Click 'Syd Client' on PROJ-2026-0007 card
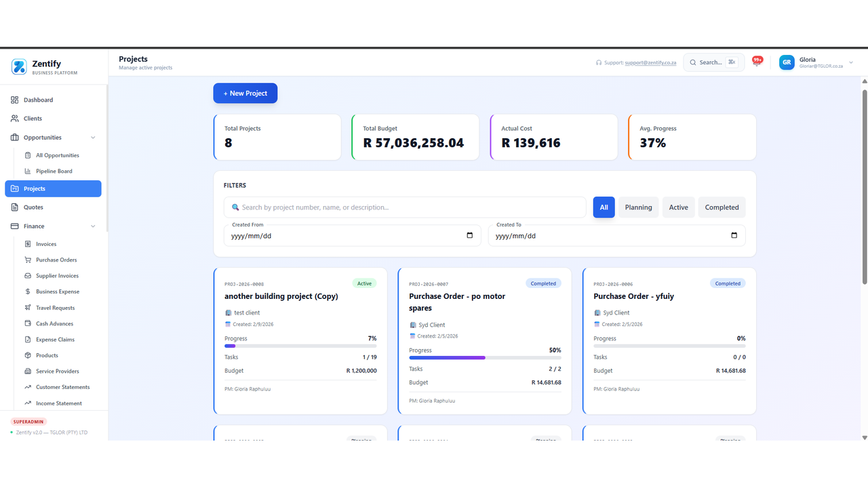Image resolution: width=868 pixels, height=488 pixels. 432,325
